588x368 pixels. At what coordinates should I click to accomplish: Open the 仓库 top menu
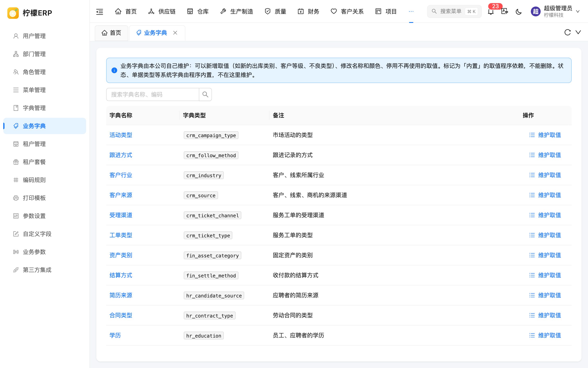click(198, 11)
